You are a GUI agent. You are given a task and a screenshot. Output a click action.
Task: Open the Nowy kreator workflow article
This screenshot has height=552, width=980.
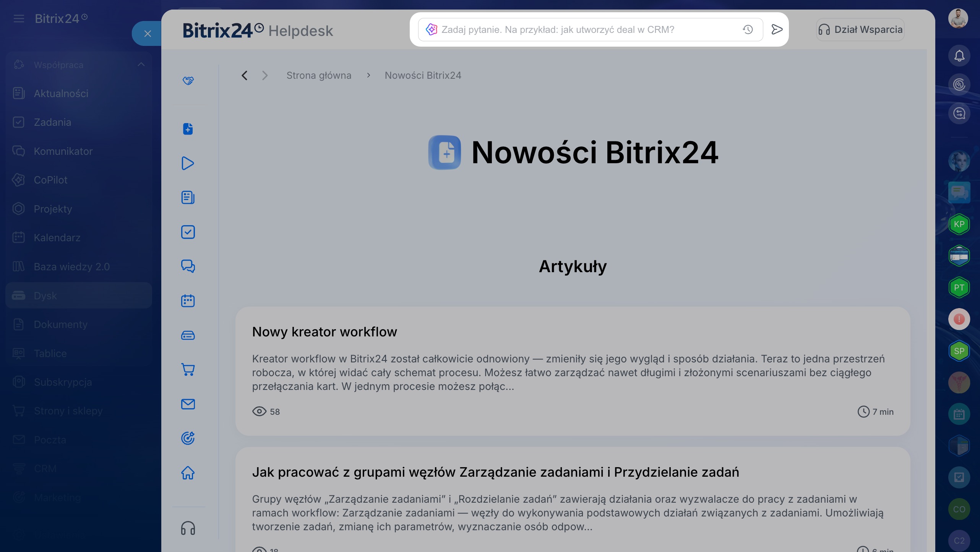click(325, 331)
